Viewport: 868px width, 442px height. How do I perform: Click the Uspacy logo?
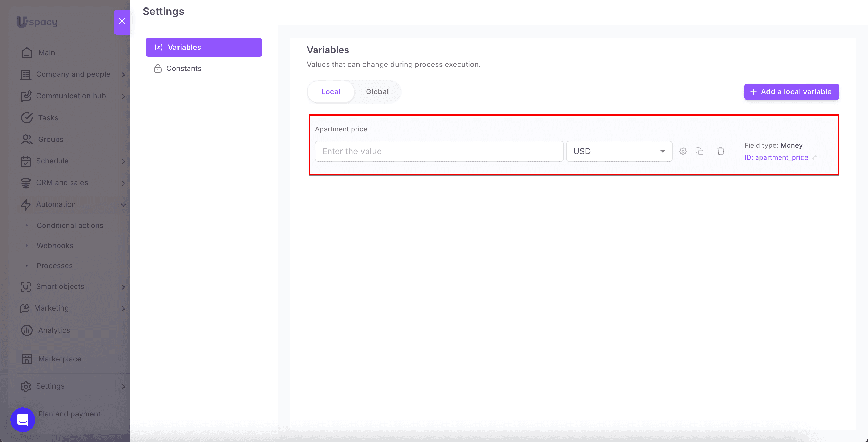click(x=37, y=22)
